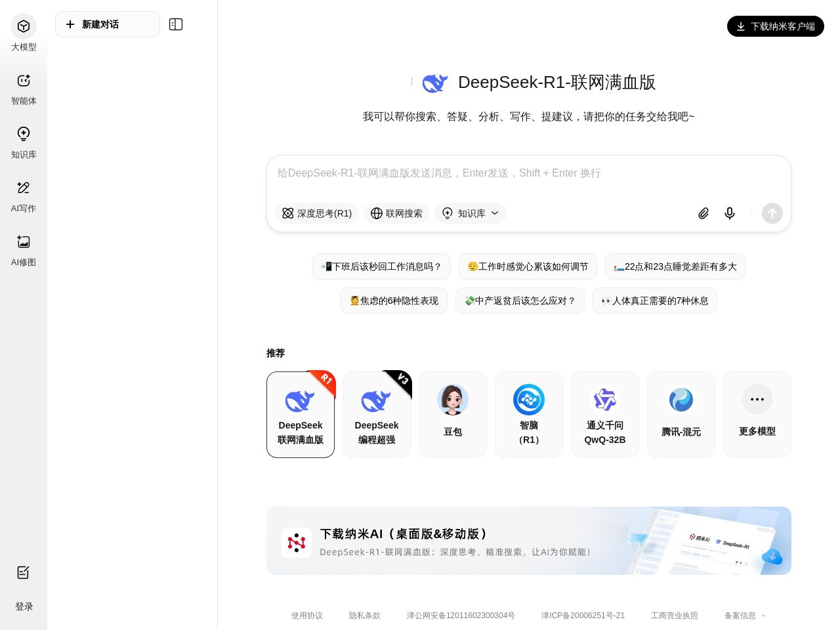Viewport: 840px width, 630px height.
Task: Open the 知识库 dropdown
Action: coord(471,213)
